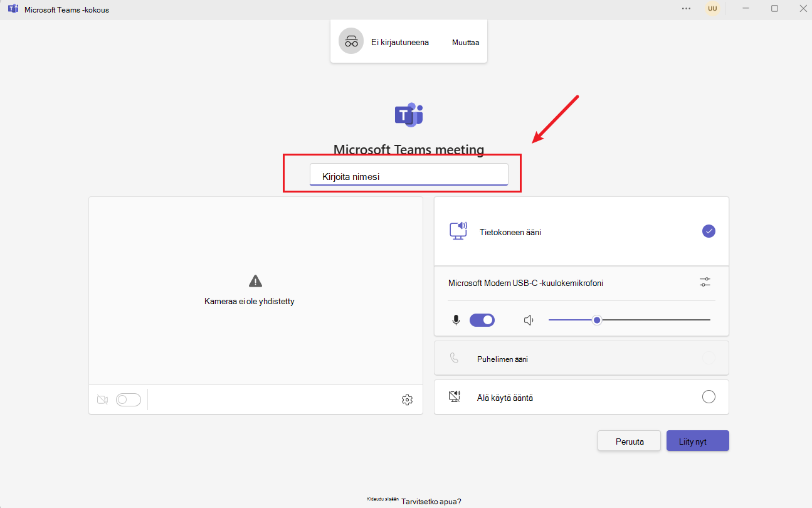Adjust the speaker volume slider handle
The height and width of the screenshot is (508, 812).
pyautogui.click(x=598, y=320)
